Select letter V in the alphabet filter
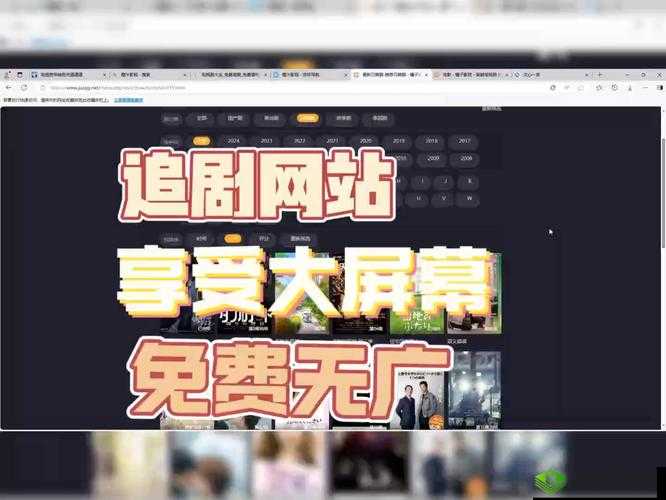This screenshot has height=500, width=666. 444,198
